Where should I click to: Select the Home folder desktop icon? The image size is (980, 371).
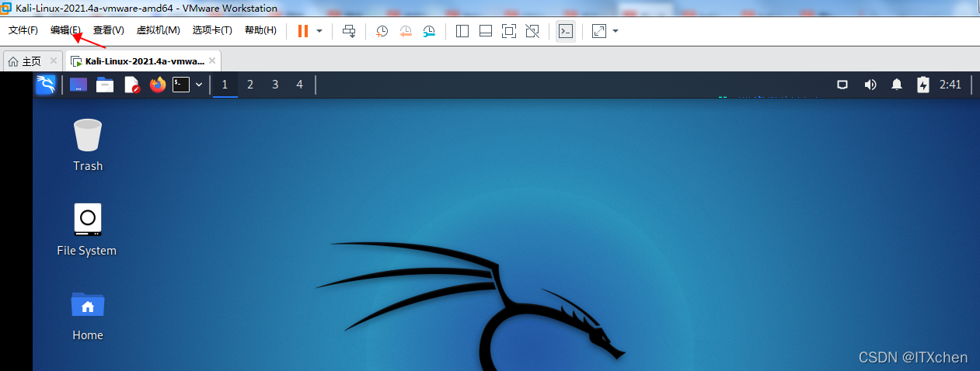[x=88, y=315]
